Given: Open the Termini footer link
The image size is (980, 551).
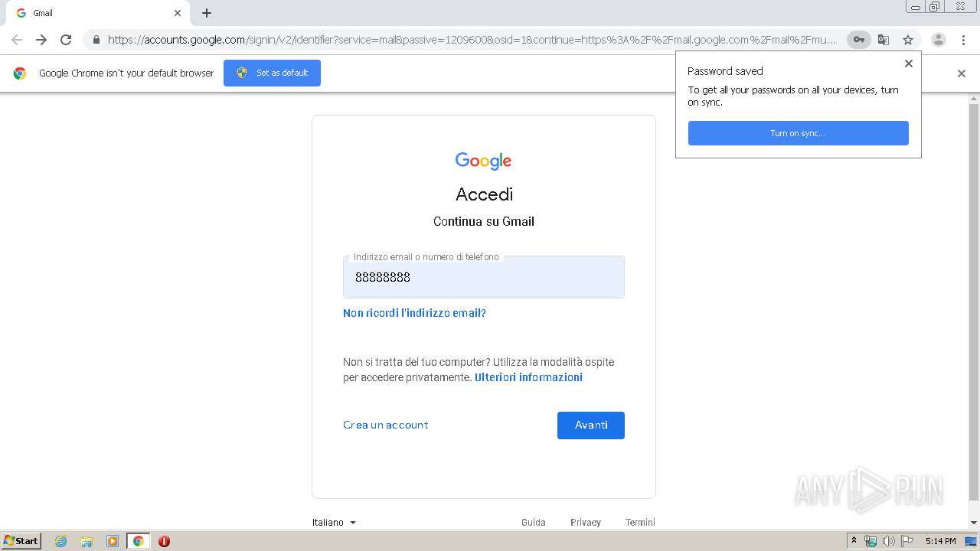Looking at the screenshot, I should [640, 522].
